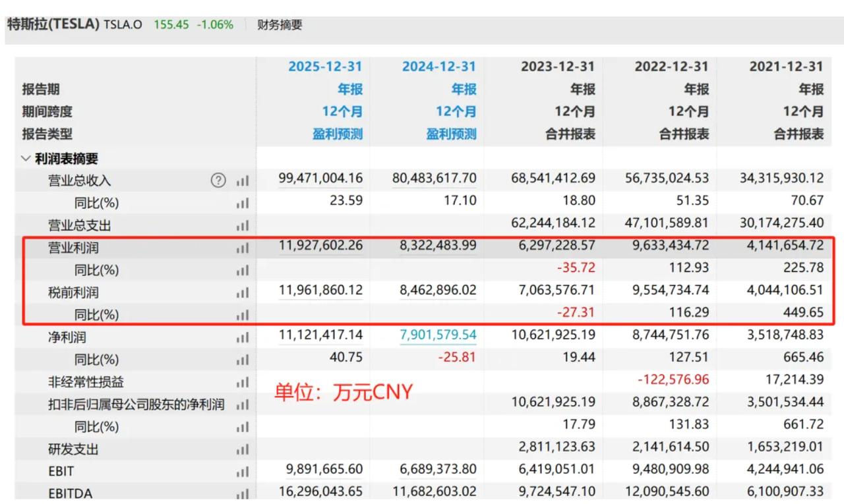Image resolution: width=844 pixels, height=504 pixels.
Task: Select growth value 449.65
Action: coord(804,312)
